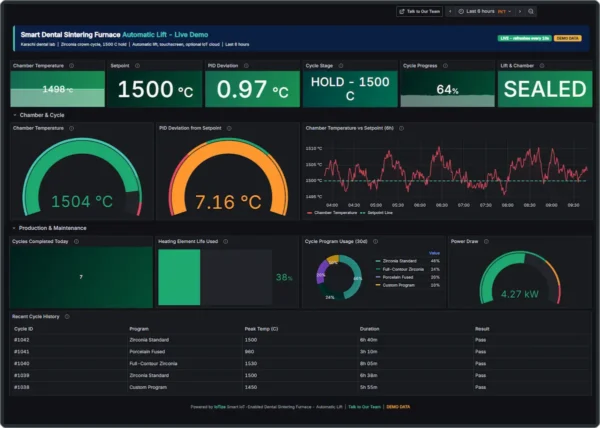Sort pie legend by Value header
600x428 pixels.
(x=434, y=253)
